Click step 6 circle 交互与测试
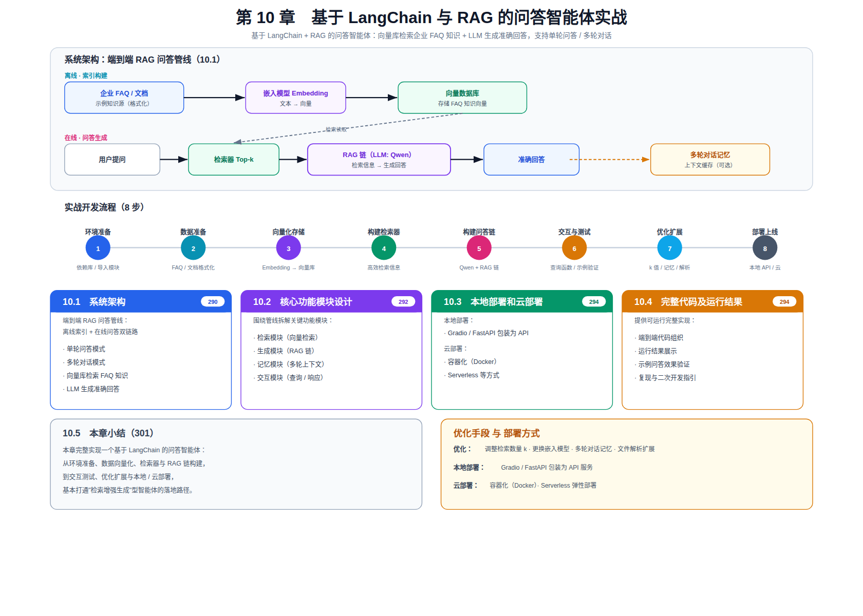 574,248
